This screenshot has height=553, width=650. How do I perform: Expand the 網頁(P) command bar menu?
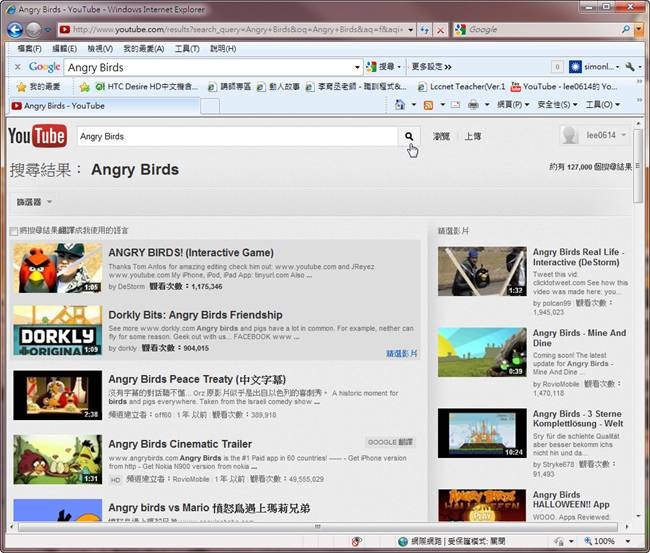click(513, 105)
